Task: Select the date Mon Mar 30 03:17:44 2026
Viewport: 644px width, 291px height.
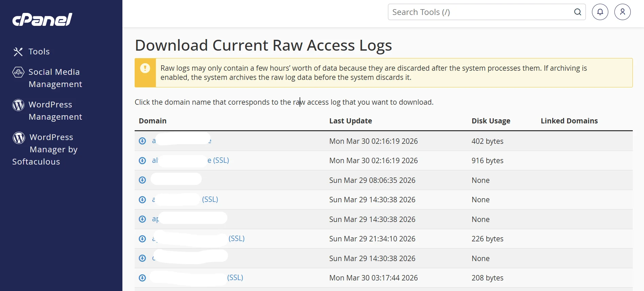Action: tap(373, 278)
